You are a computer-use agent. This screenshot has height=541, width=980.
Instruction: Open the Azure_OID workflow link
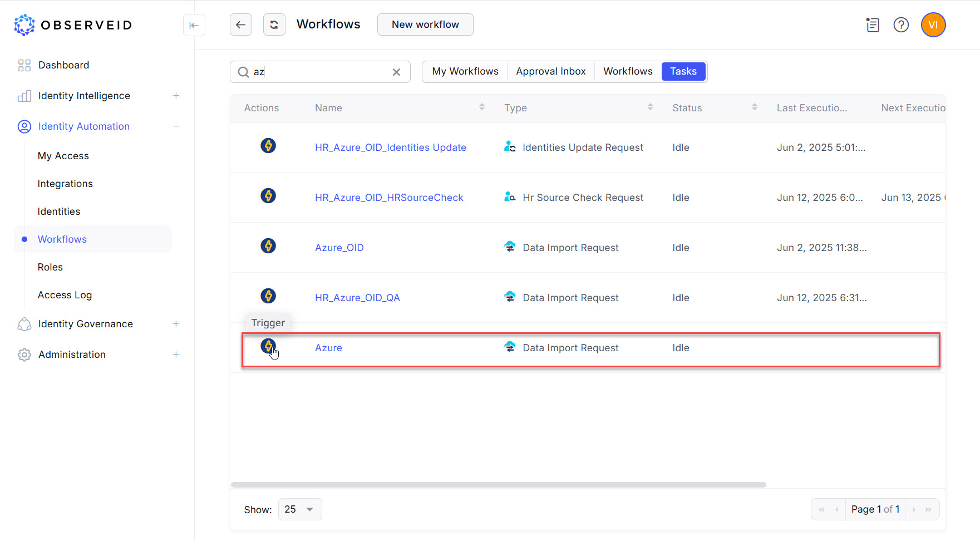339,248
